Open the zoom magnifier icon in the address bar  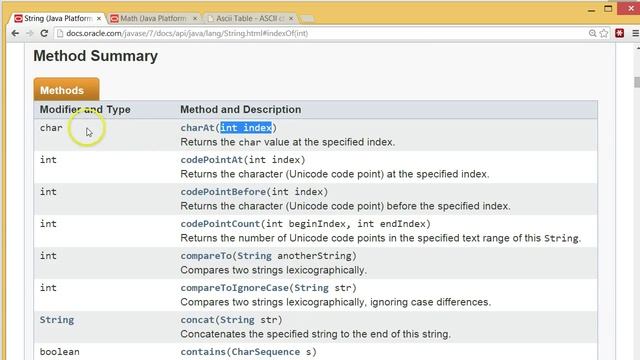(x=592, y=33)
